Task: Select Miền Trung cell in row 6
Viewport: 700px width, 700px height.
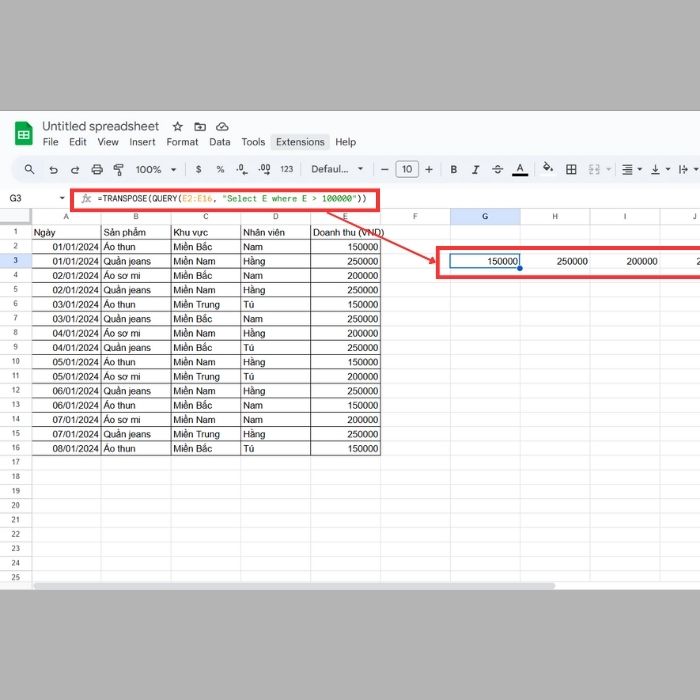Action: [206, 304]
